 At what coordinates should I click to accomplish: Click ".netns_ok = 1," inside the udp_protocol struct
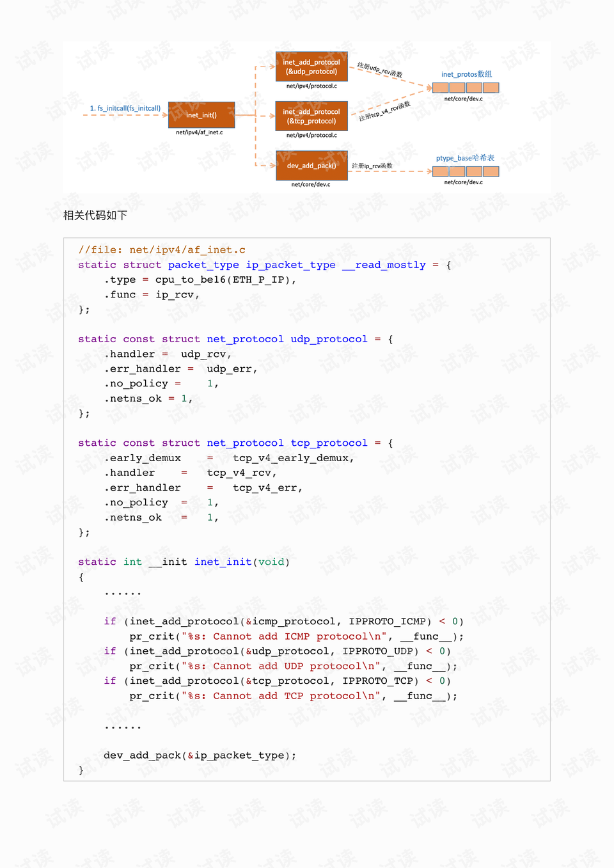point(149,398)
